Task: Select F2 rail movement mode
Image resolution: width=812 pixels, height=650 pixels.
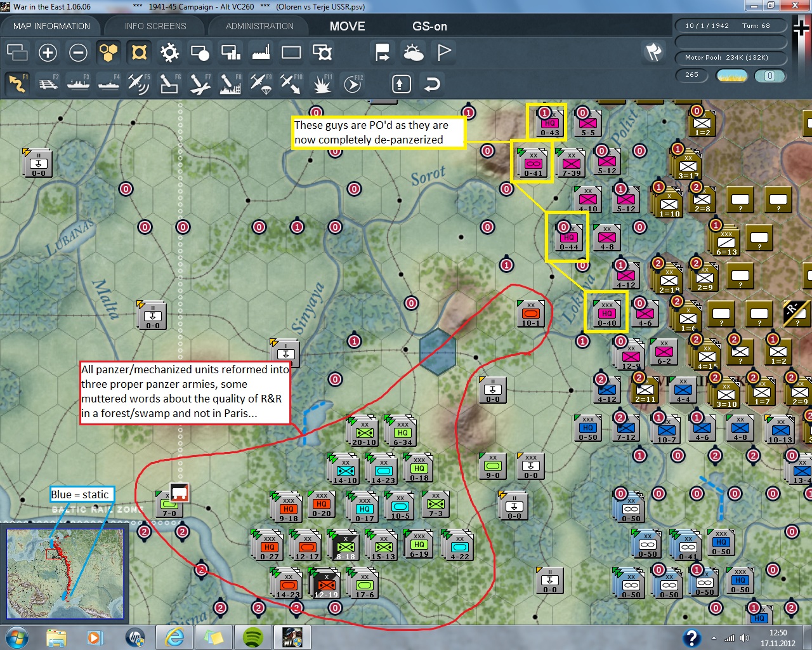Action: pos(48,84)
